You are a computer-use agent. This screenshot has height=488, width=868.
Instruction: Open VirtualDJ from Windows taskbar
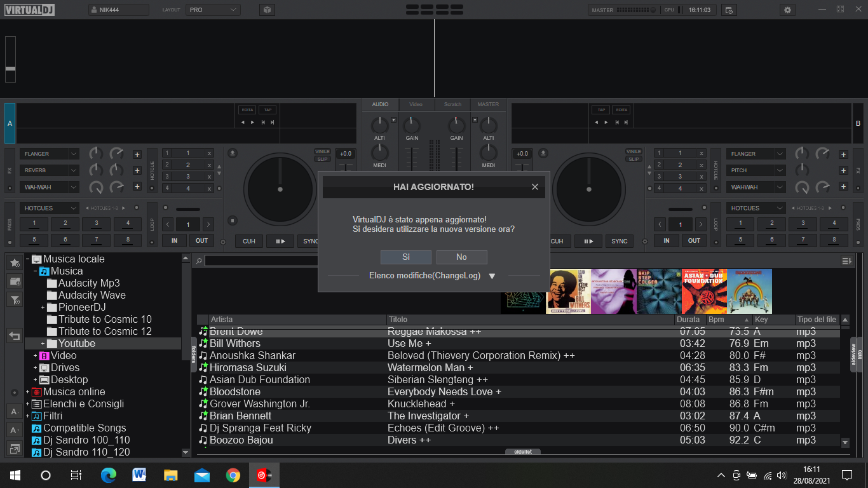pos(264,475)
